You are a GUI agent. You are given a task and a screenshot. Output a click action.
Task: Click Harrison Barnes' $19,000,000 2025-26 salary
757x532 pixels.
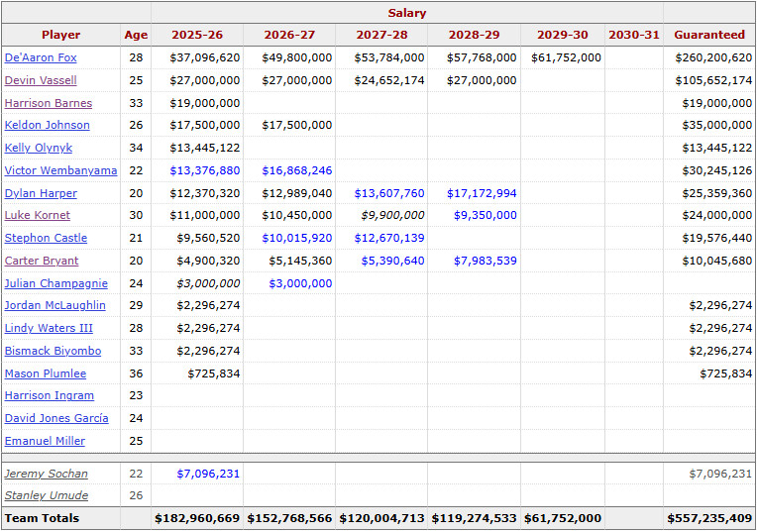205,103
